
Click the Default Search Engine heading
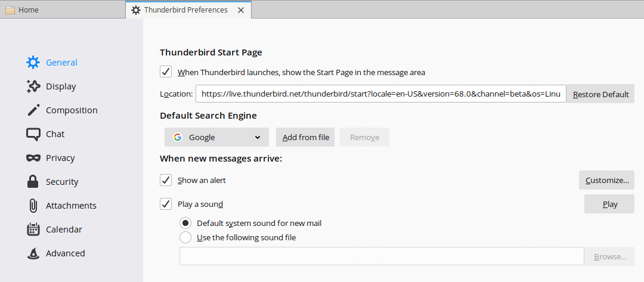(208, 116)
